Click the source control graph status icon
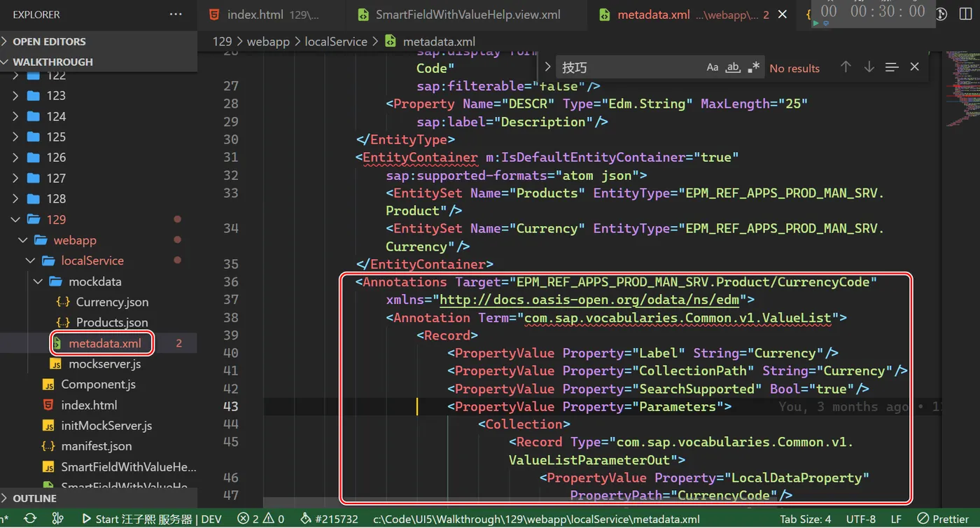Screen dimensions: 980x528 click(x=59, y=519)
